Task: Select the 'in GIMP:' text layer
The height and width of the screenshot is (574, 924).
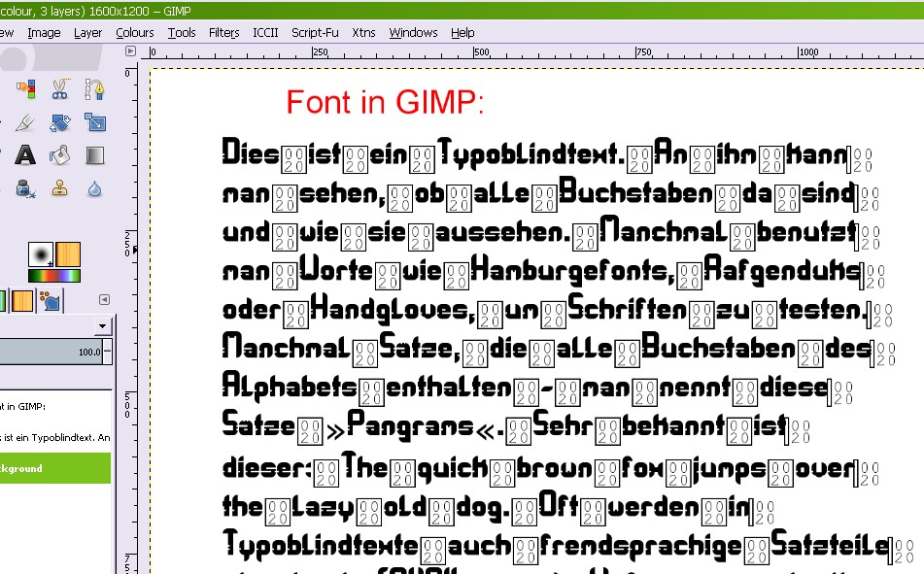Action: [x=55, y=406]
